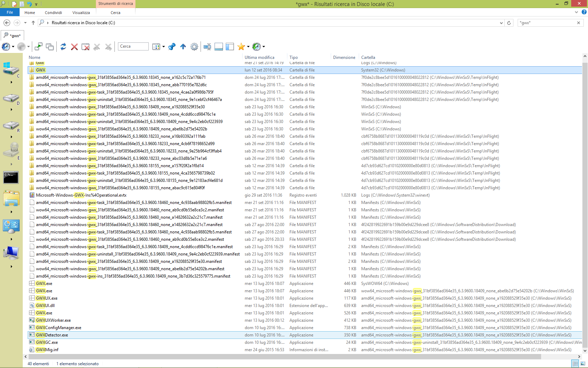
Task: Expand the Control Panel sidebar item
Action: (x=12, y=239)
